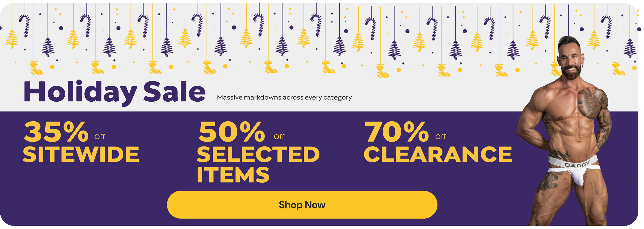This screenshot has width=644, height=229.
Task: Select the 50% discount figure
Action: [x=231, y=132]
